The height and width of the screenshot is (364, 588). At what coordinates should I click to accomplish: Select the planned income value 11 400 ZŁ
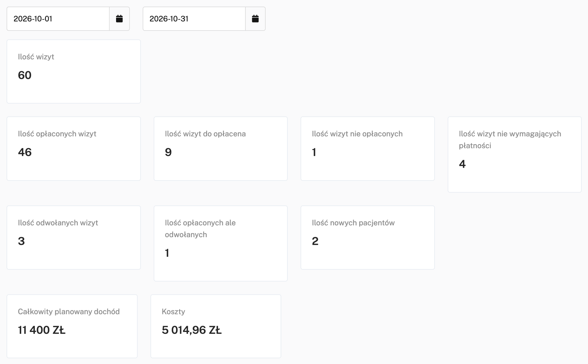pos(42,330)
